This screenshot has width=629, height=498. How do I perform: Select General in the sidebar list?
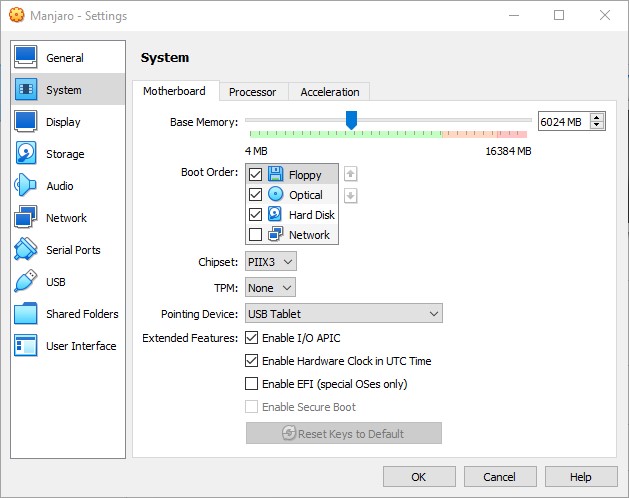point(68,57)
